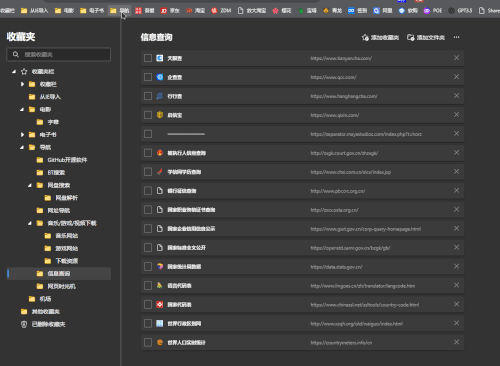Click the chsi.com.cn bookmark favicon
The width and height of the screenshot is (500, 366).
pos(160,172)
